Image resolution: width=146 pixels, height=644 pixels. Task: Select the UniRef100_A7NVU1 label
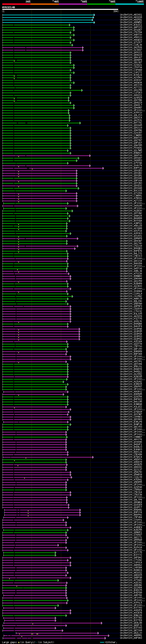pos(131,198)
